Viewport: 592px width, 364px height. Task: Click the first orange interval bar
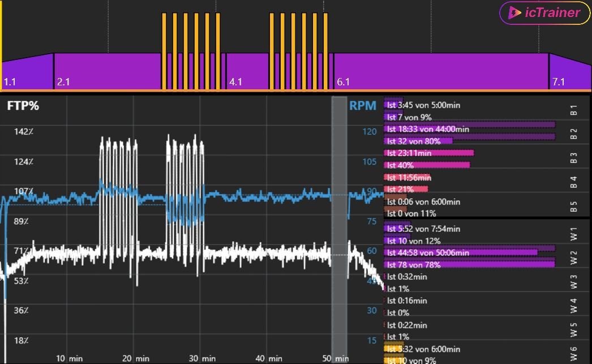(164, 51)
